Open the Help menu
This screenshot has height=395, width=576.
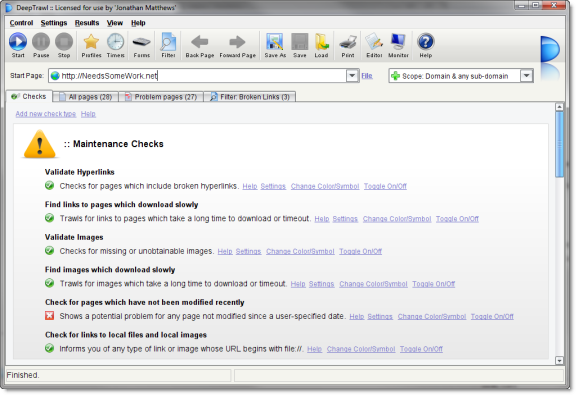click(138, 23)
